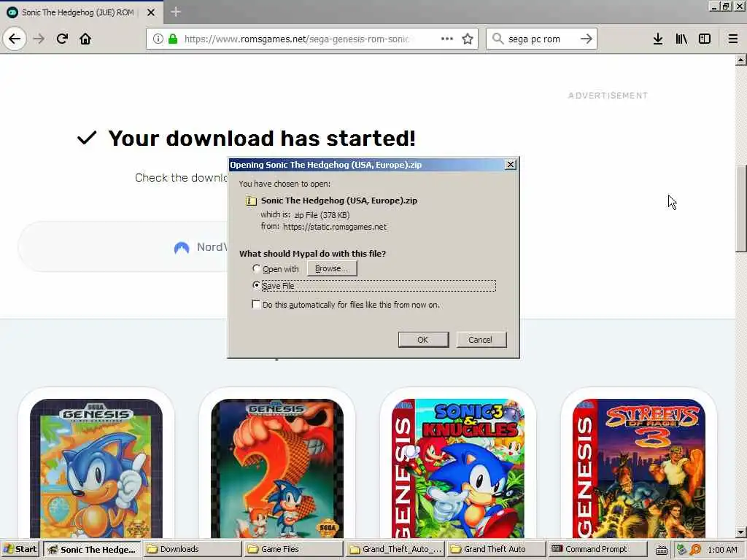747x560 pixels.
Task: Open Sonic 3 & Knuckles cover thumbnail
Action: [x=458, y=468]
